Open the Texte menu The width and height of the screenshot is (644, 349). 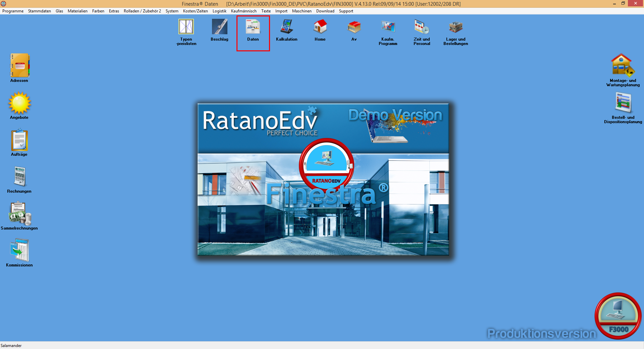point(266,11)
